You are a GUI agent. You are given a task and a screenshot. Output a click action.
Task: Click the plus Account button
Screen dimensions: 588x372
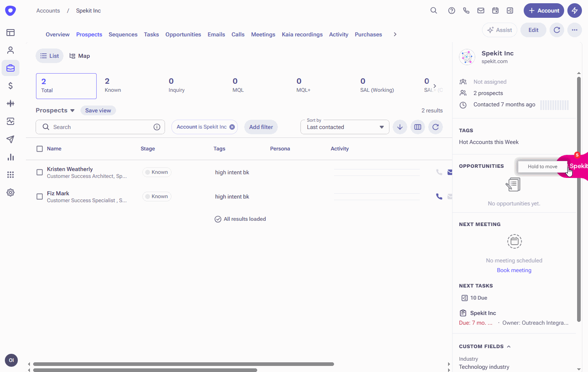click(544, 11)
